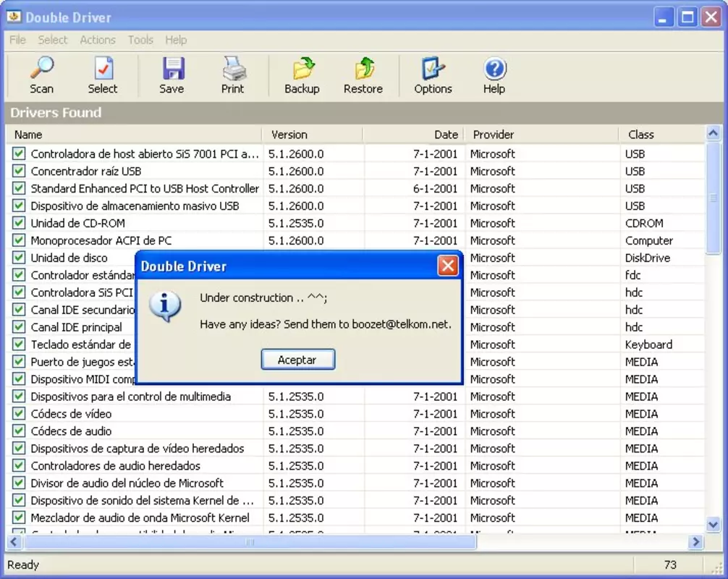Sort by the Provider column header
The height and width of the screenshot is (579, 728).
(x=542, y=135)
